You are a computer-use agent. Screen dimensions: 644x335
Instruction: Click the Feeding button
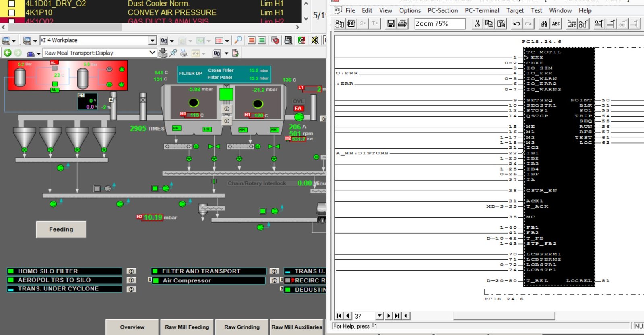pyautogui.click(x=61, y=229)
